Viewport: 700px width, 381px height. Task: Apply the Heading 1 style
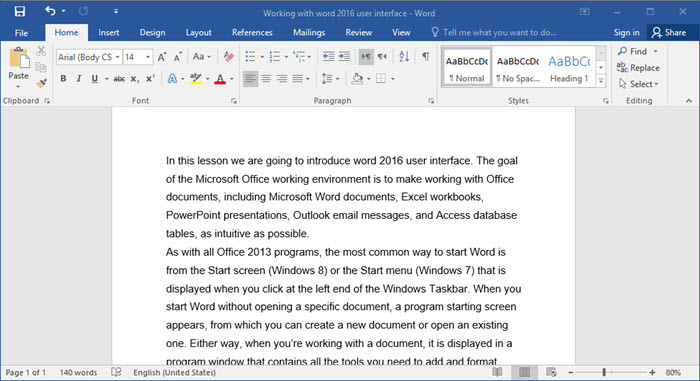tap(569, 67)
